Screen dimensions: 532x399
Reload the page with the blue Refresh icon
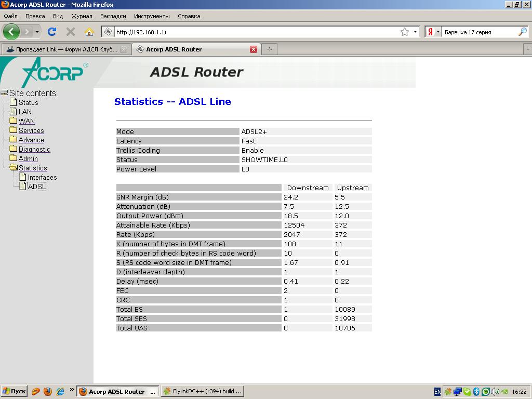coord(52,32)
